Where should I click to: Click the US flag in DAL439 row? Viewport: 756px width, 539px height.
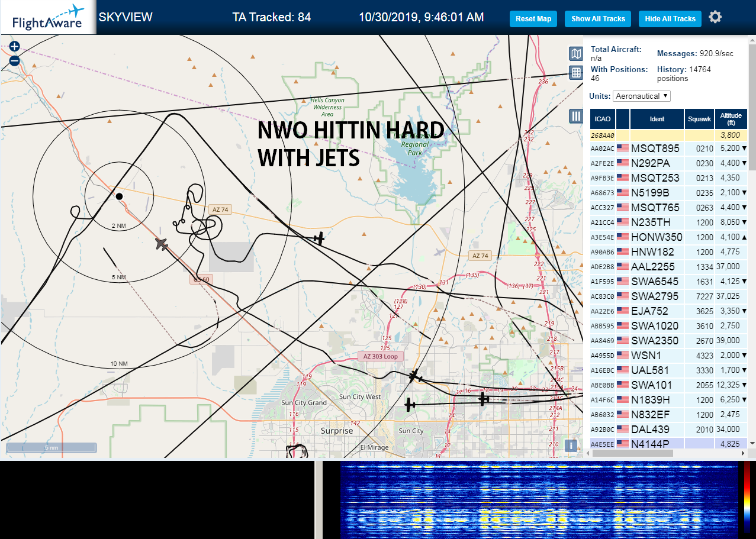point(622,429)
